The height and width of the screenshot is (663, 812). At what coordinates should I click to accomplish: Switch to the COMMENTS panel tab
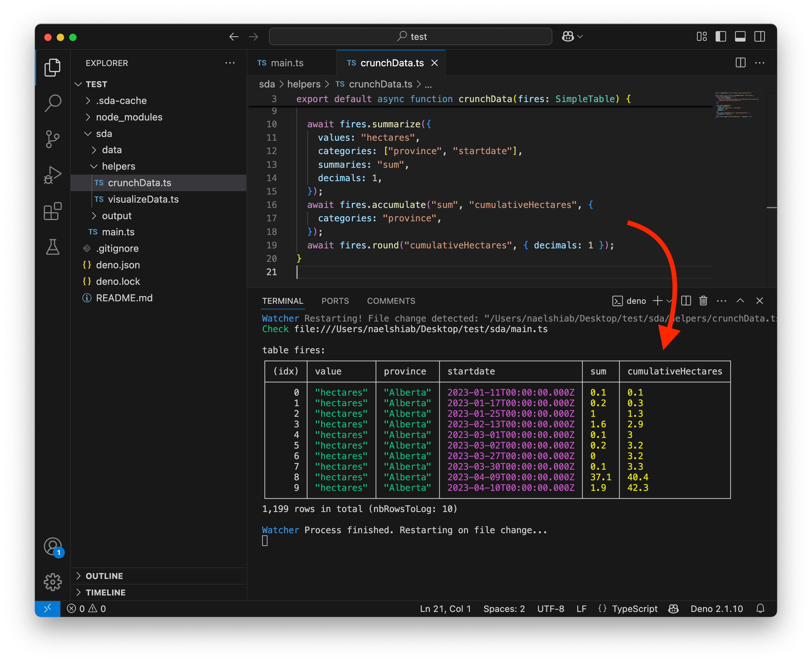[x=391, y=301]
